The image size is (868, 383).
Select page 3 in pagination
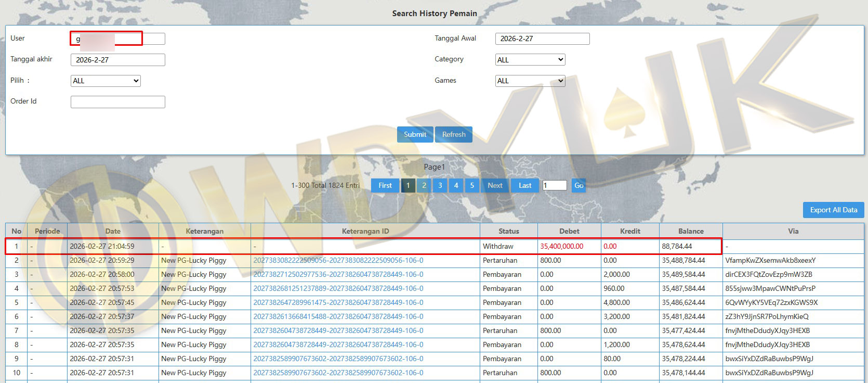click(440, 185)
